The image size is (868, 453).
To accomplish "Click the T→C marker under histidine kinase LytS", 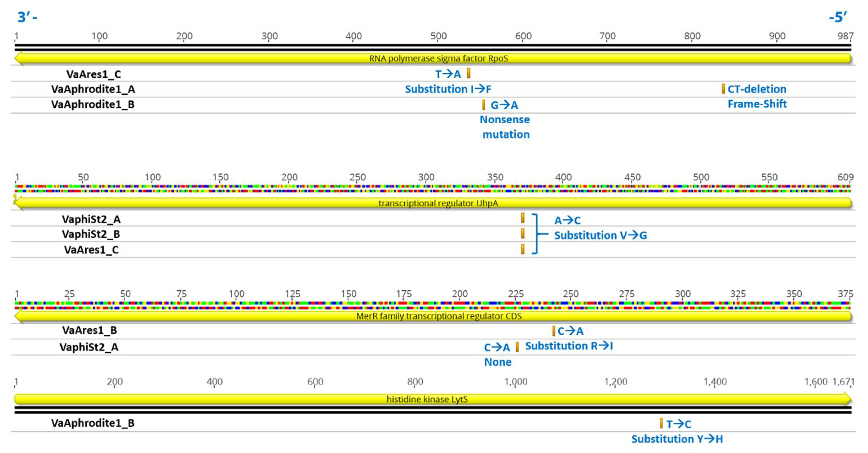I will 661,423.
